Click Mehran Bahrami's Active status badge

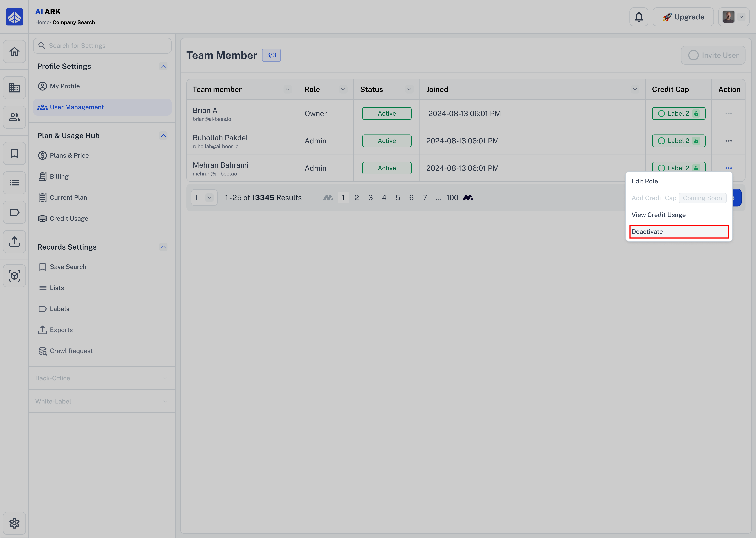click(x=387, y=168)
